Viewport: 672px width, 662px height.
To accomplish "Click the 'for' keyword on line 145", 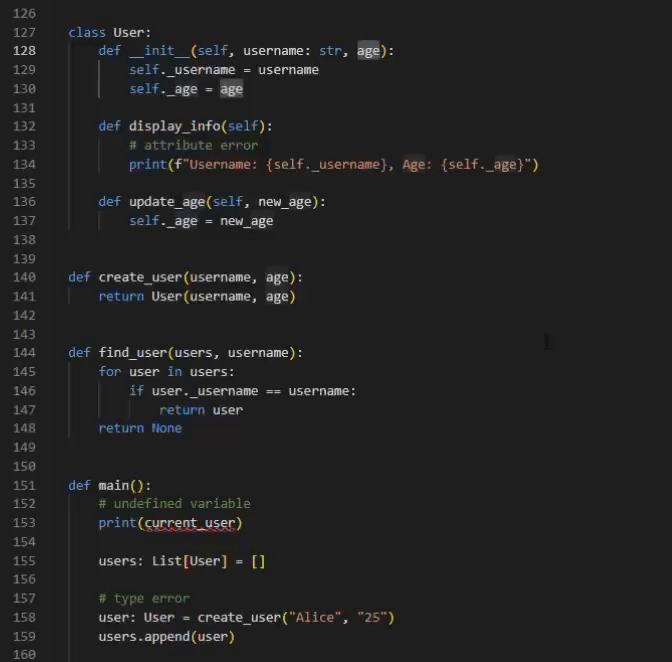I will click(x=110, y=371).
